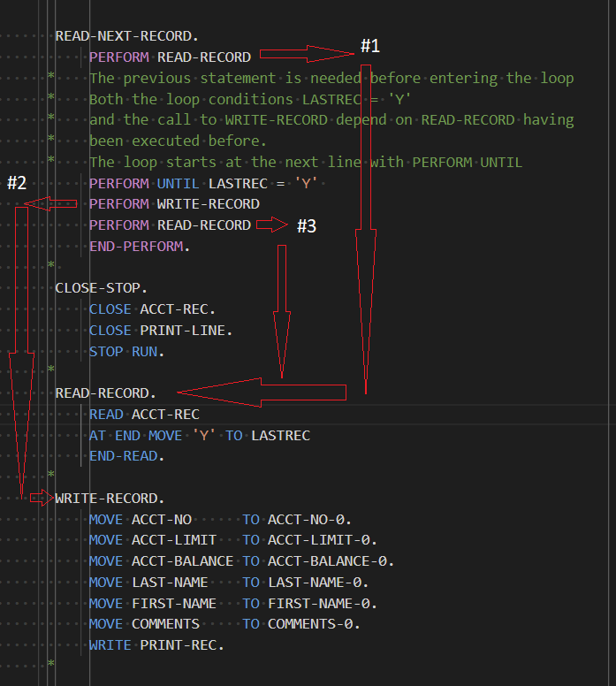Image resolution: width=616 pixels, height=686 pixels.
Task: Click MOVE ACCT-LIMIT TO ACCT-LIMIT-O line
Action: (x=233, y=540)
